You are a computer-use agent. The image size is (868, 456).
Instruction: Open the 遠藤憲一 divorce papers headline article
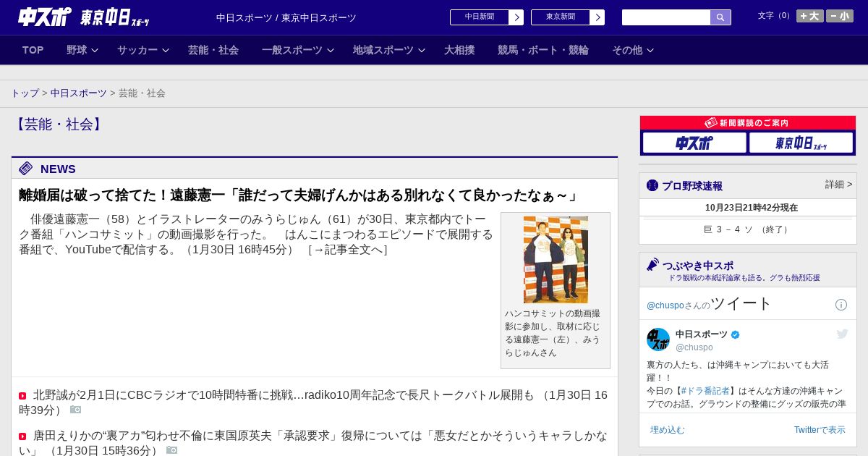pos(299,195)
